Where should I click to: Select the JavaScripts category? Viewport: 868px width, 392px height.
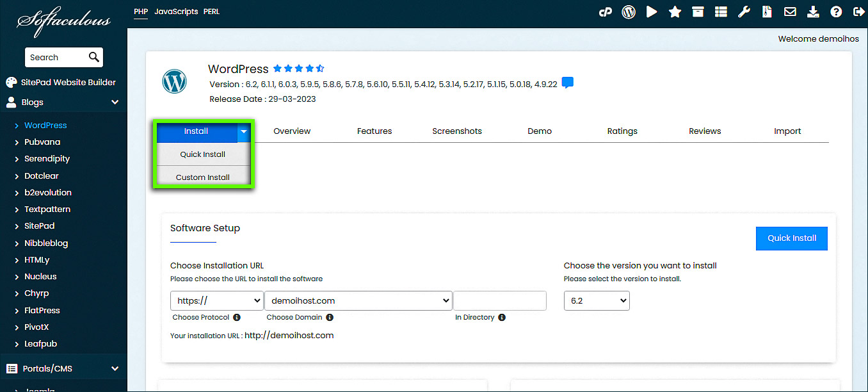176,12
